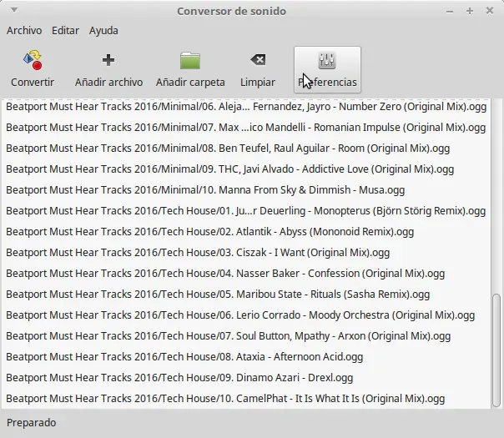The image size is (504, 438).
Task: Minimize the Conversor de sonido window
Action: 450,12
